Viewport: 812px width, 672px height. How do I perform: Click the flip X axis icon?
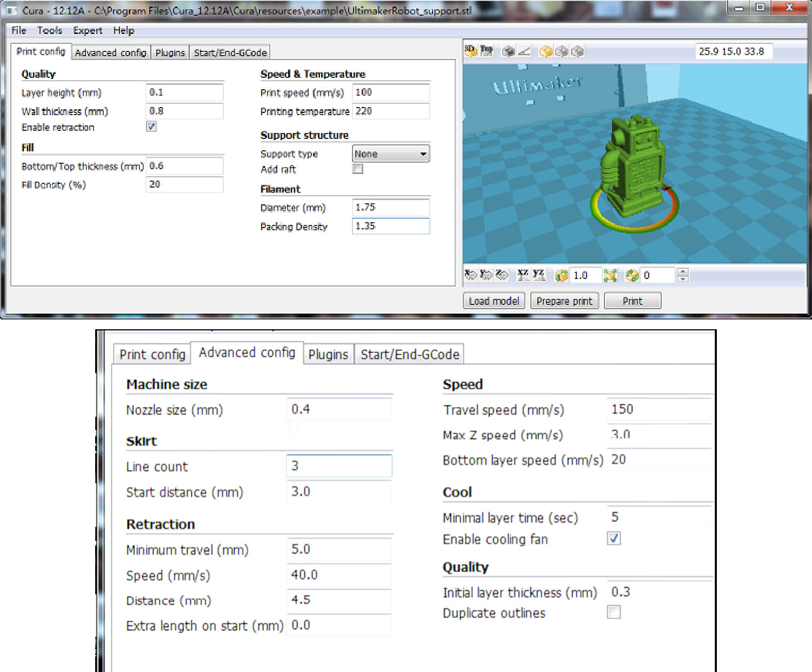click(x=470, y=275)
